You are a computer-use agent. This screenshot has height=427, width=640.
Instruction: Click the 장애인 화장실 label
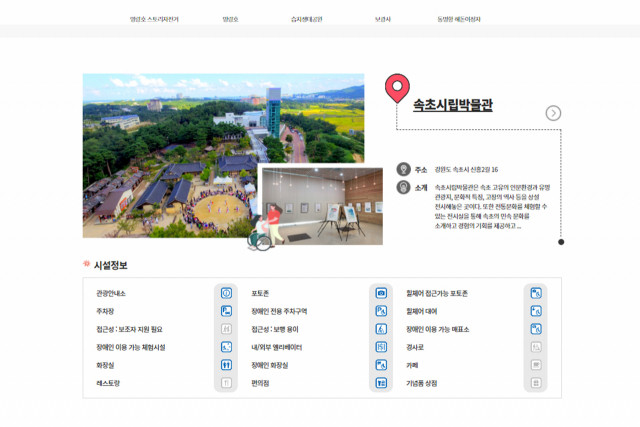click(x=269, y=365)
